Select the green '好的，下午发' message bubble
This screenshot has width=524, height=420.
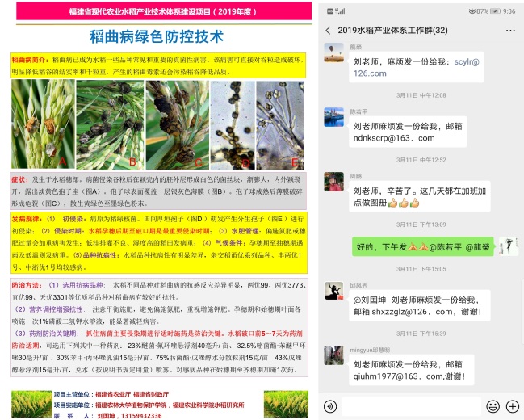coord(420,246)
